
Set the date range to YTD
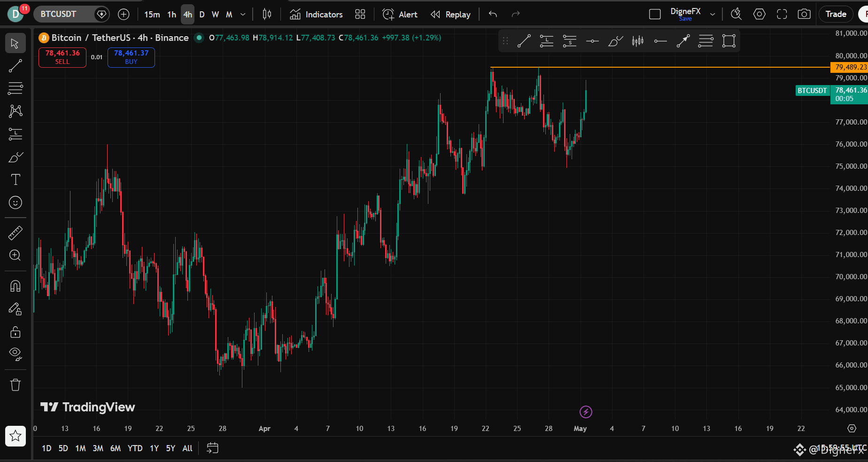tap(135, 448)
